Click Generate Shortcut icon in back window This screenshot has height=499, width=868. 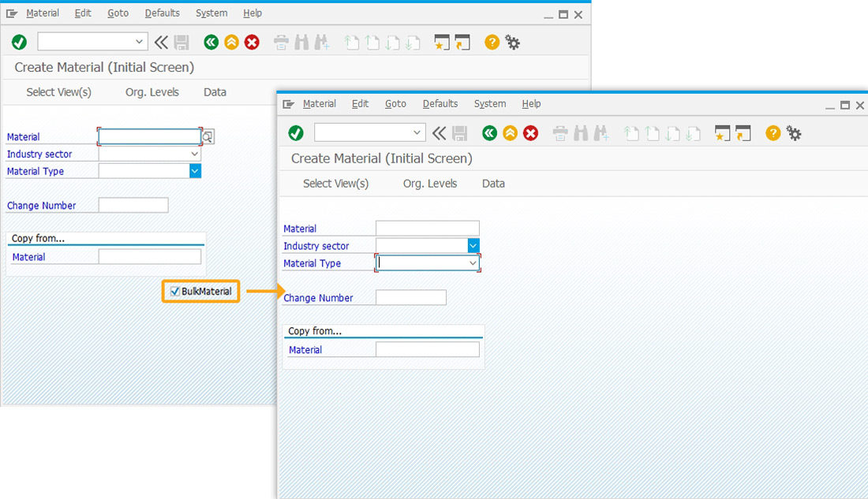(x=462, y=42)
